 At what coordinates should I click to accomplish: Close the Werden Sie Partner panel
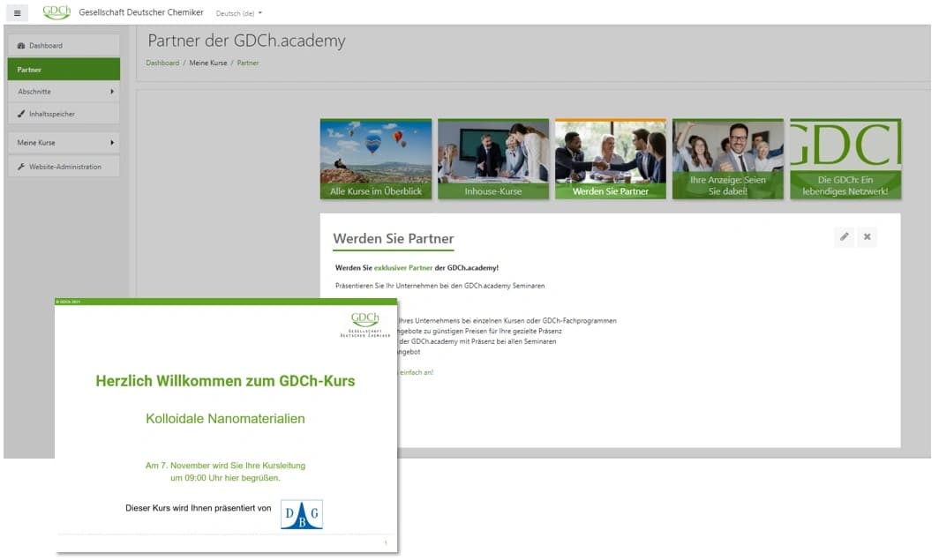tap(868, 237)
